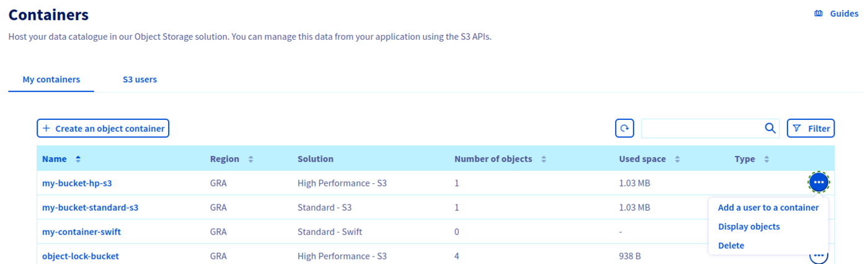This screenshot has height=264, width=868.
Task: Open the Filter options button
Action: (810, 129)
